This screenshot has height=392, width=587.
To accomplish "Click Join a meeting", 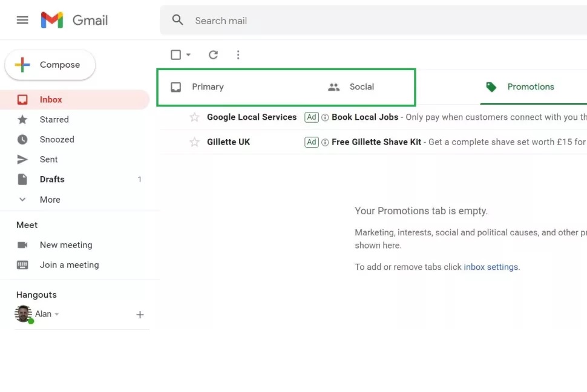I will click(75, 265).
